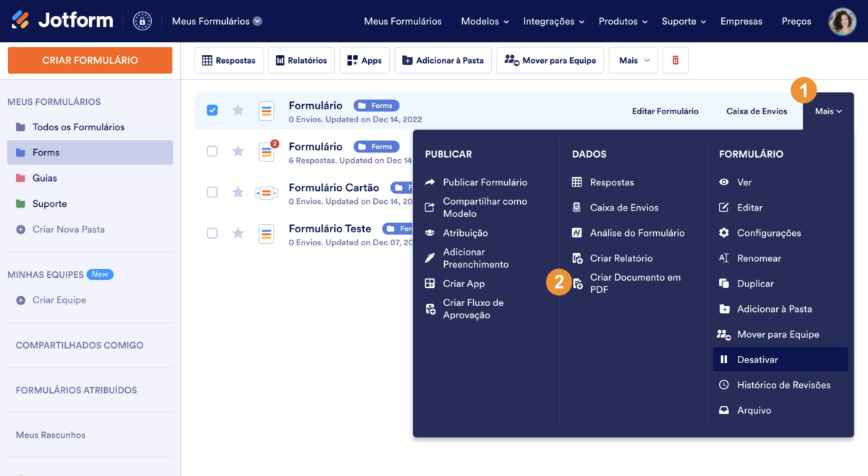868x476 pixels.
Task: Click the Apps toolbar button
Action: pyautogui.click(x=365, y=61)
